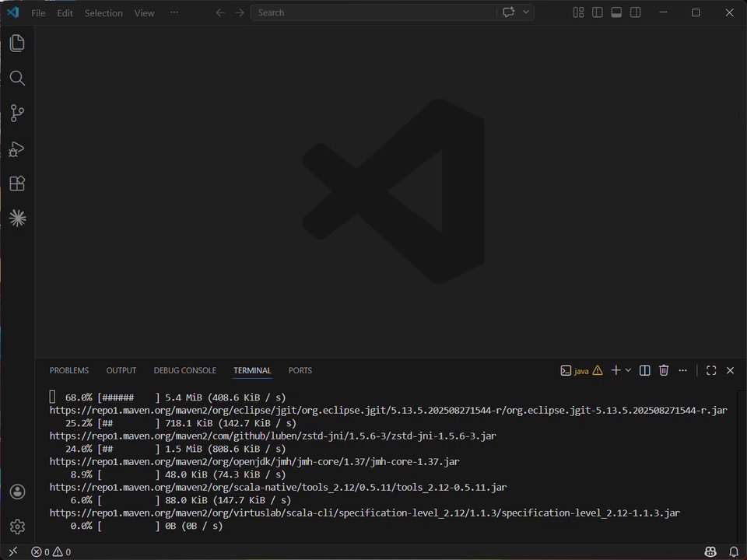Viewport: 747px width, 560px height.
Task: Expand the chat dropdown chevron beside Copilot icon
Action: [526, 12]
